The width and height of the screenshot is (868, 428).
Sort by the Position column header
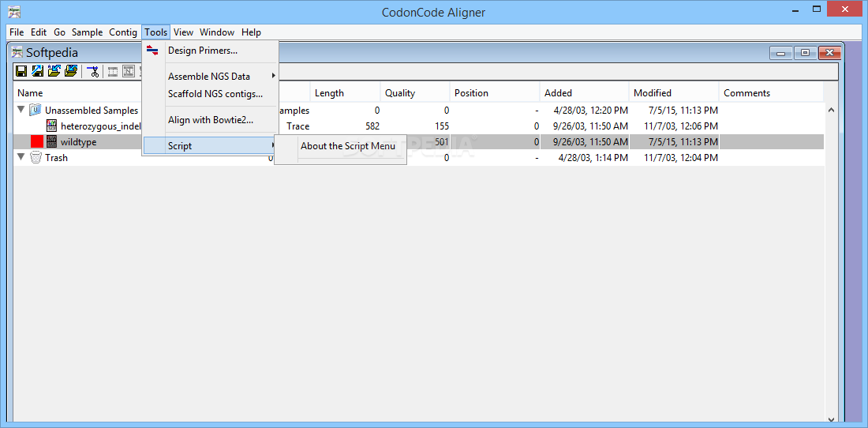(x=495, y=93)
